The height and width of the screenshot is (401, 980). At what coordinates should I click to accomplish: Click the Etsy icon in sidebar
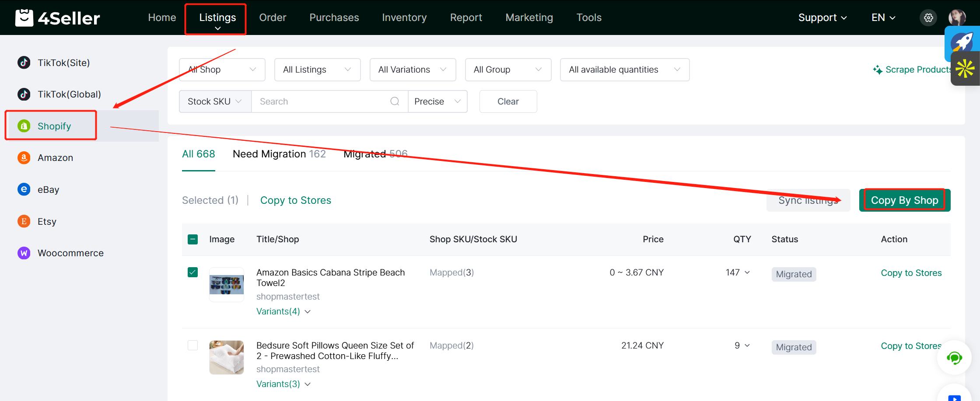pyautogui.click(x=24, y=221)
